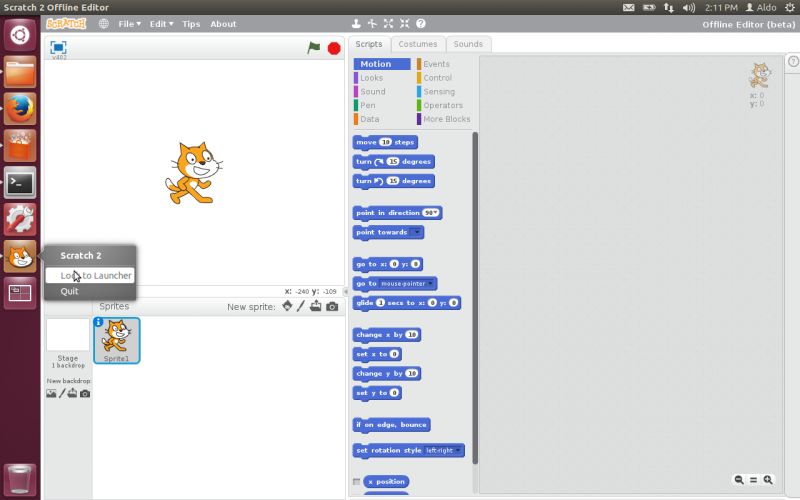This screenshot has width=800, height=500.
Task: Open the Tips menu
Action: [191, 24]
